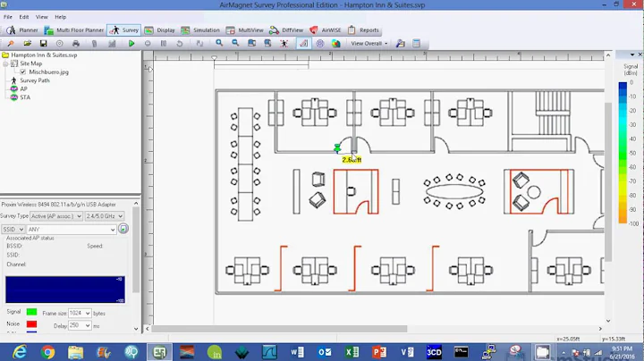The width and height of the screenshot is (644, 361).
Task: Select Survey Path in the tree
Action: tap(35, 80)
